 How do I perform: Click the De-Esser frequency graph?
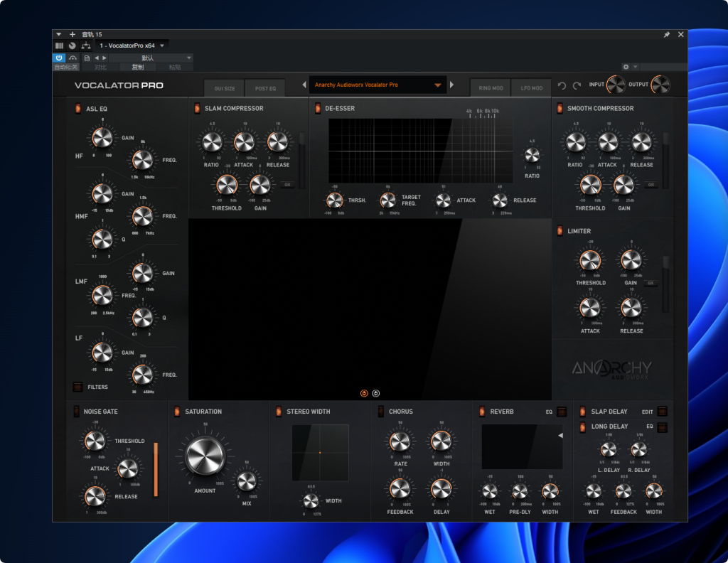[421, 151]
